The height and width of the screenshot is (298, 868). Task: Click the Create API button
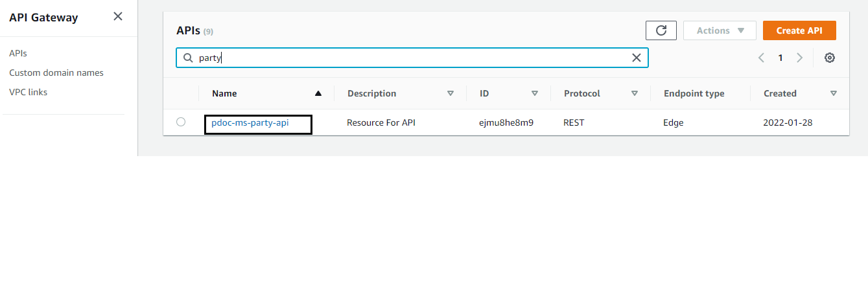point(799,30)
